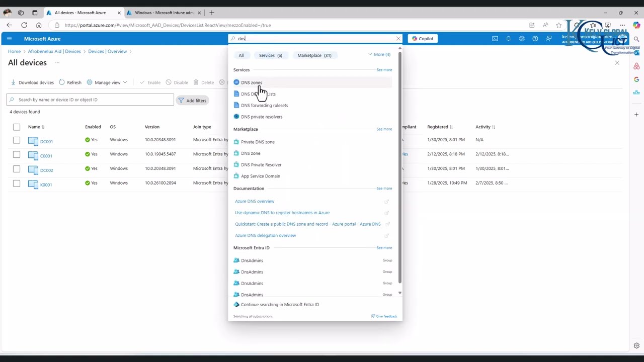Click Continue searching in Microsoft Entra ID

[x=280, y=305]
